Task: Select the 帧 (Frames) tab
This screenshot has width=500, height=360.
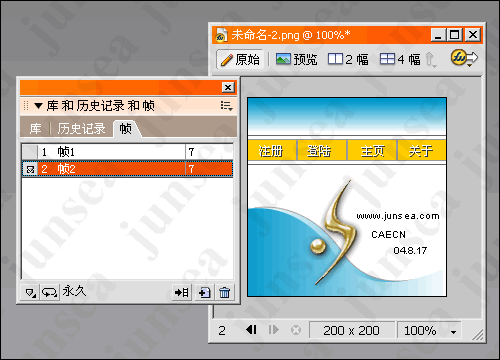Action: (x=126, y=129)
